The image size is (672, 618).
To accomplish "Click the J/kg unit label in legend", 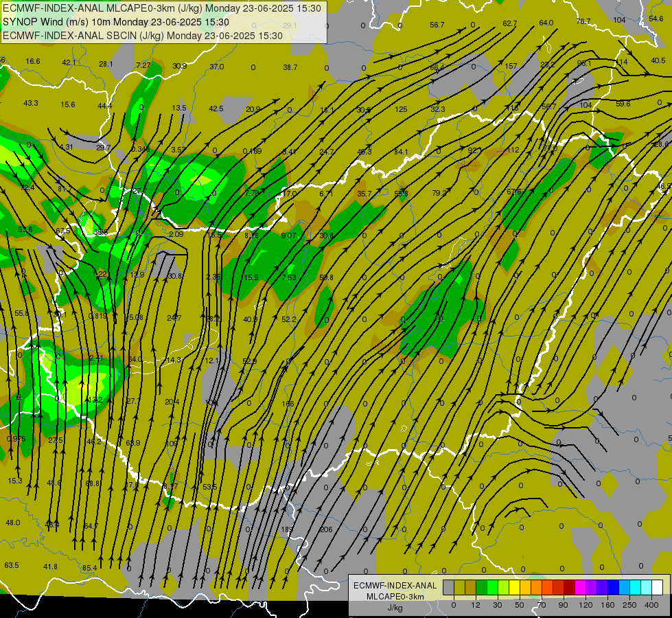I will [395, 608].
